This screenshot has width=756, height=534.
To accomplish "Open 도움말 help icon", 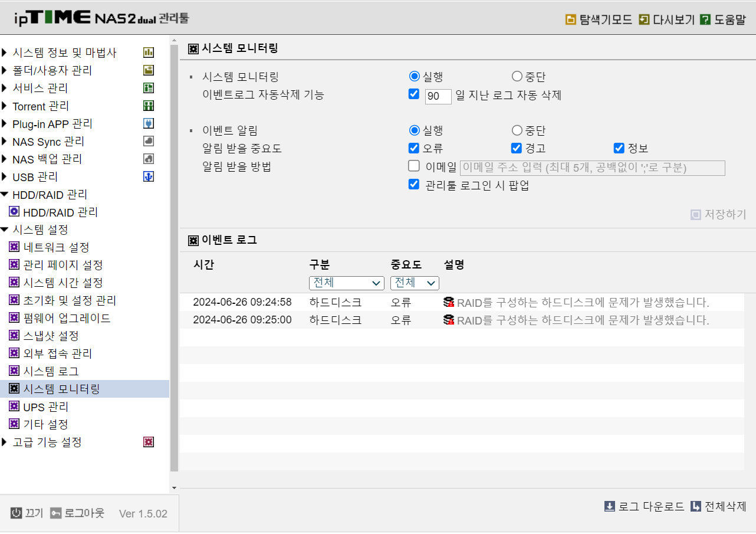I will tap(705, 19).
